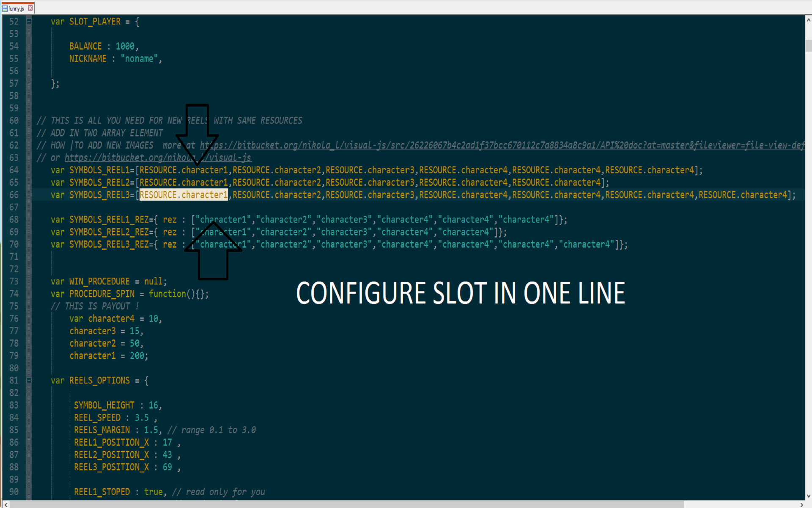Click WIN_PROCEDURE variable name
Viewport: 812px width, 508px height.
coord(99,282)
